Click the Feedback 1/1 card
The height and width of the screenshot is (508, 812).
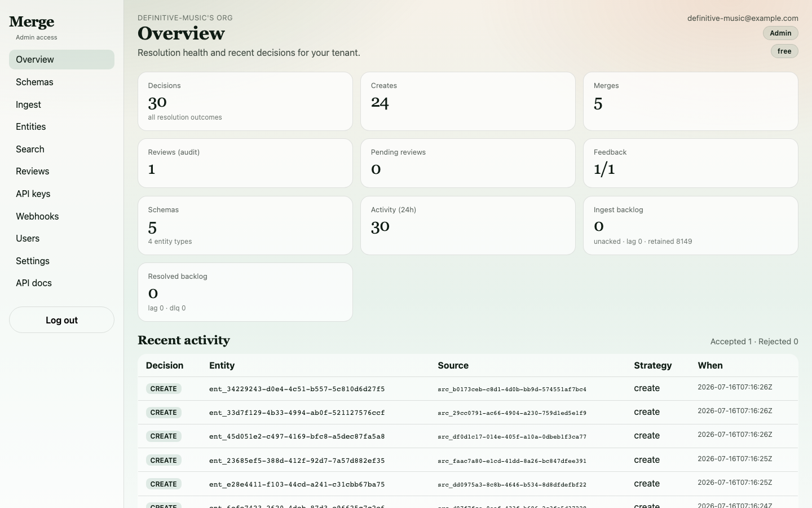coord(691,163)
